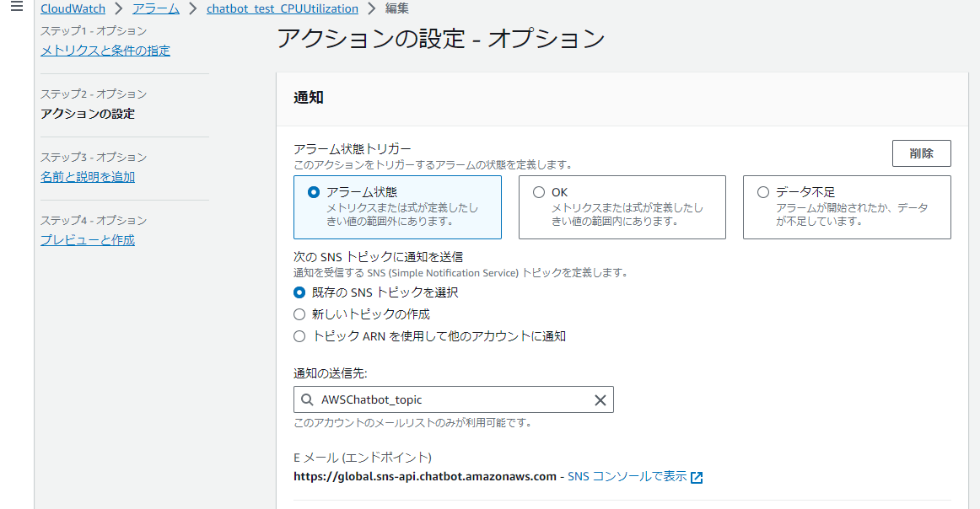Click the notification destination topic field
This screenshot has height=509, width=980.
(453, 399)
